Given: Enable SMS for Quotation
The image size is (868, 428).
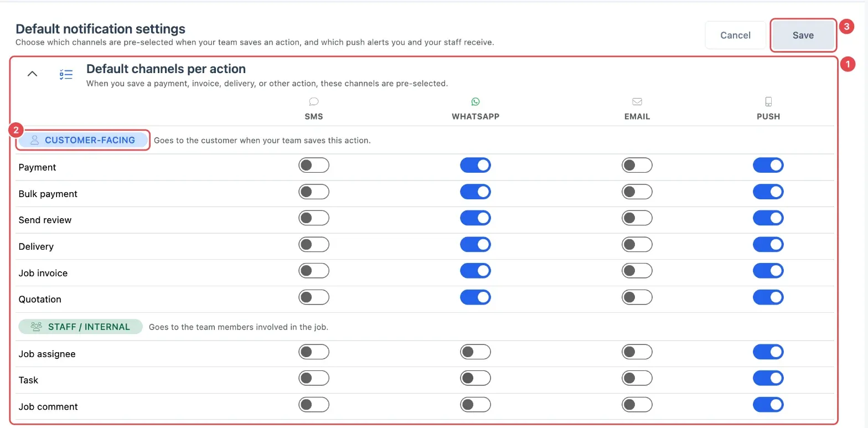Looking at the screenshot, I should pyautogui.click(x=314, y=297).
